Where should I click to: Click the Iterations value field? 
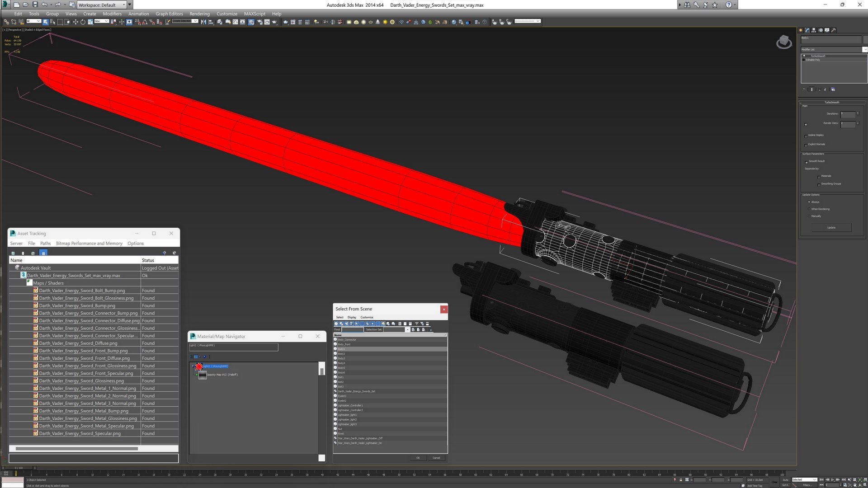point(848,114)
